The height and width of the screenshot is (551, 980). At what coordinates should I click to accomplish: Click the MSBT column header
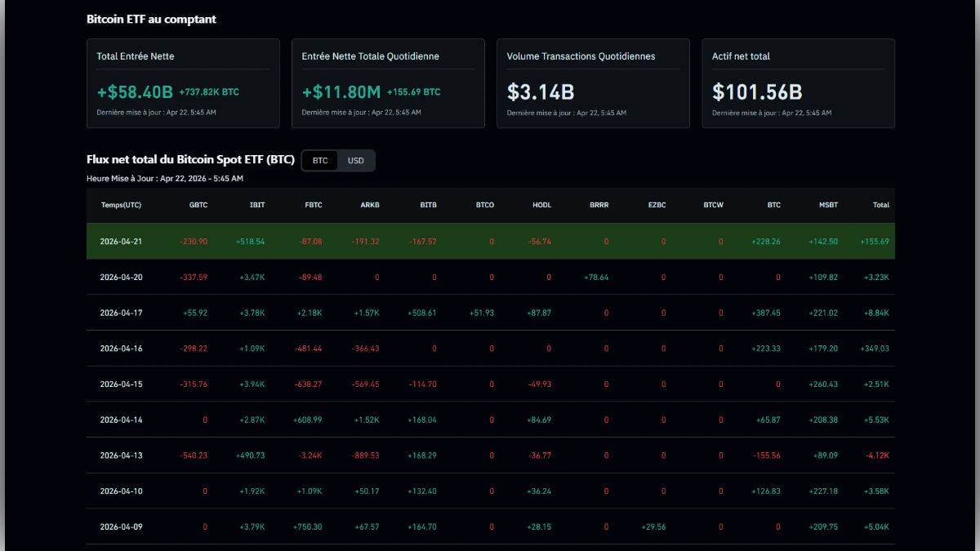(x=828, y=205)
